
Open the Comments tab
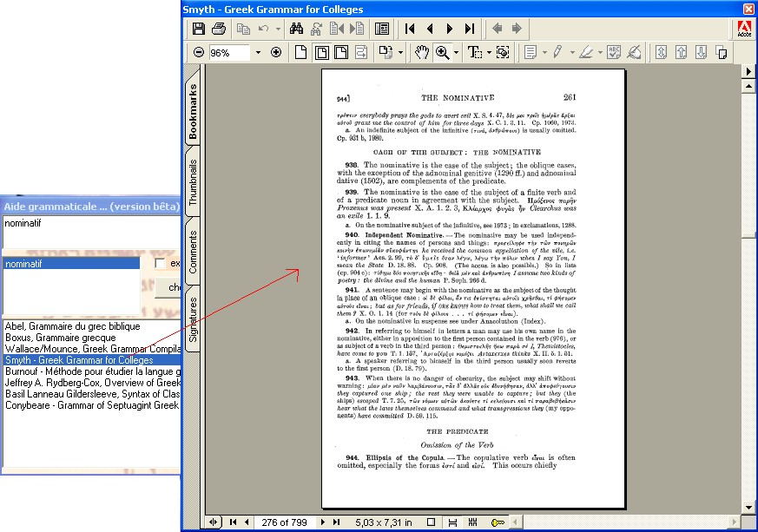point(193,252)
